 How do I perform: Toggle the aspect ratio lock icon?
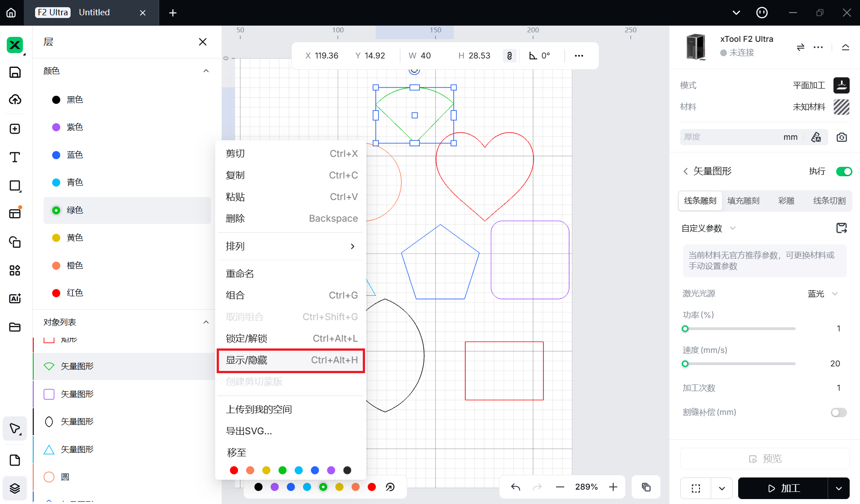(509, 56)
